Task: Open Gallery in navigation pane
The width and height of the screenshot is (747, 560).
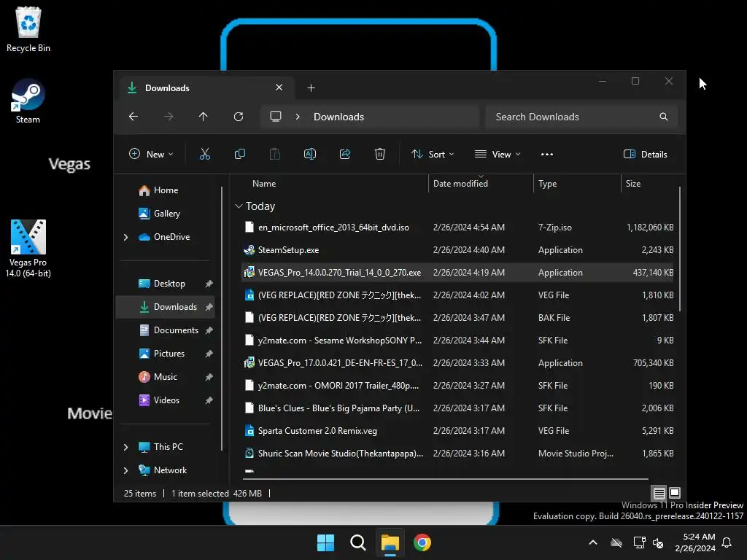Action: click(166, 214)
